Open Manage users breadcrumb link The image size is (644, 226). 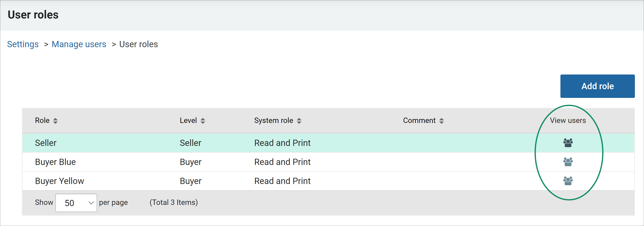pos(79,44)
